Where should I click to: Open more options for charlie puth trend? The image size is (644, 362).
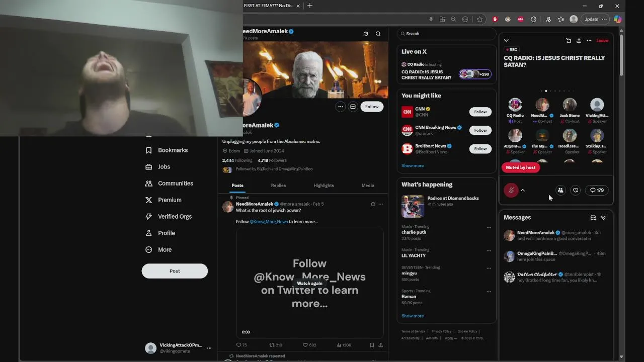[x=489, y=228]
